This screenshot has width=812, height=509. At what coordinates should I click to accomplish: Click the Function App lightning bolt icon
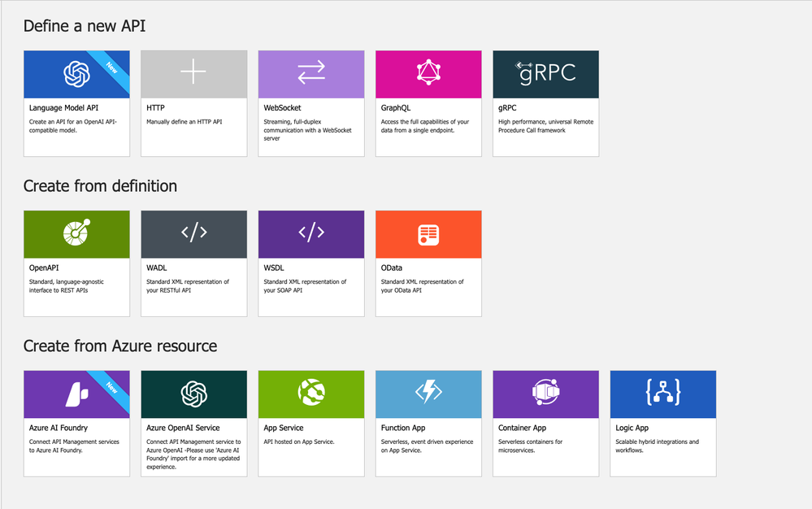click(429, 392)
